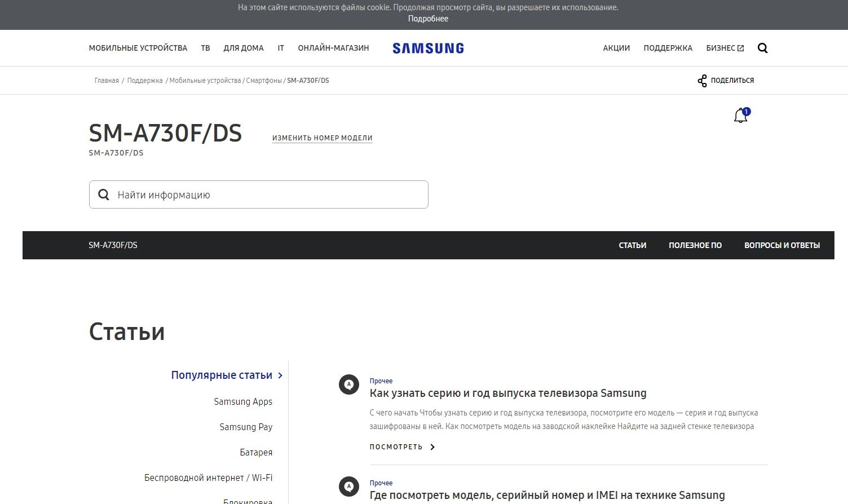Viewport: 848px width, 504px height.
Task: Click Посмотреть arrow under TV article
Action: (x=432, y=447)
